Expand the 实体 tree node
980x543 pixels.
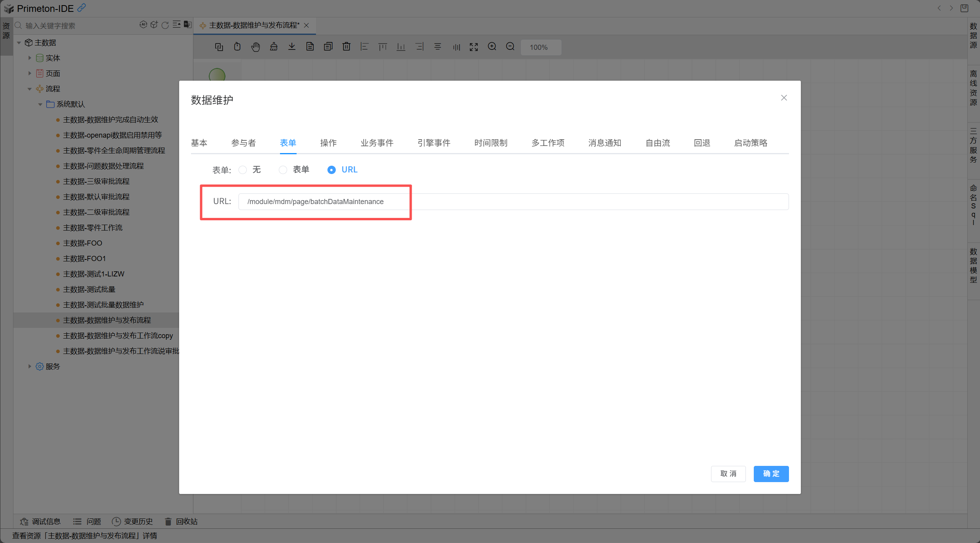tap(30, 58)
